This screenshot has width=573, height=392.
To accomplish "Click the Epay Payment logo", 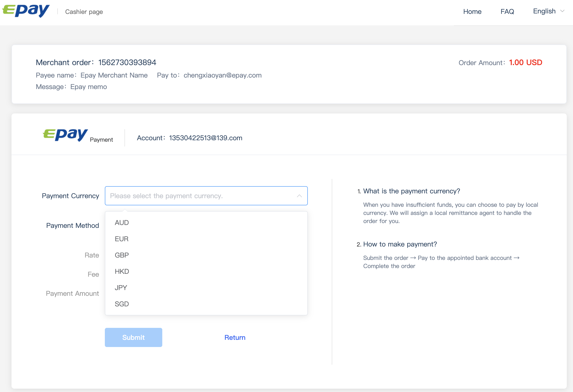I will [65, 135].
